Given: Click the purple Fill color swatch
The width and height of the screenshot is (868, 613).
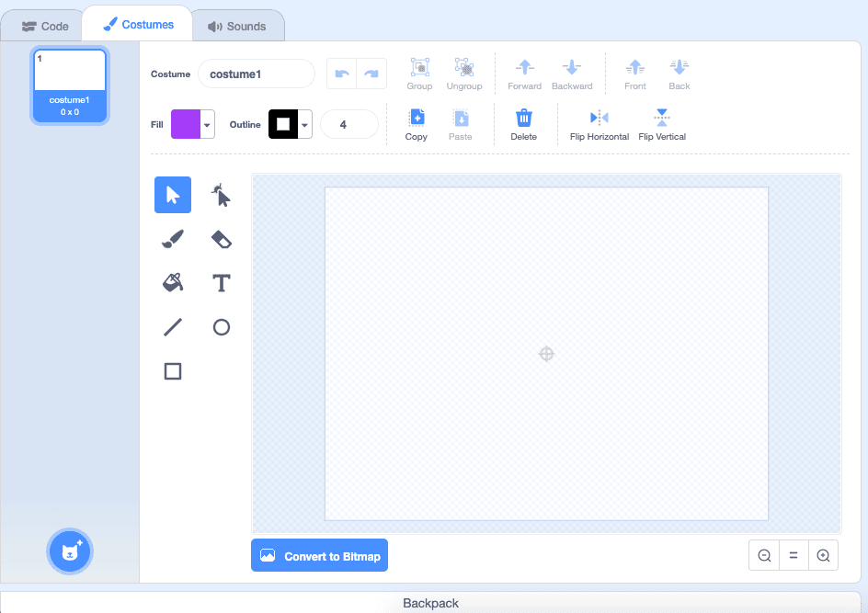Looking at the screenshot, I should [186, 125].
